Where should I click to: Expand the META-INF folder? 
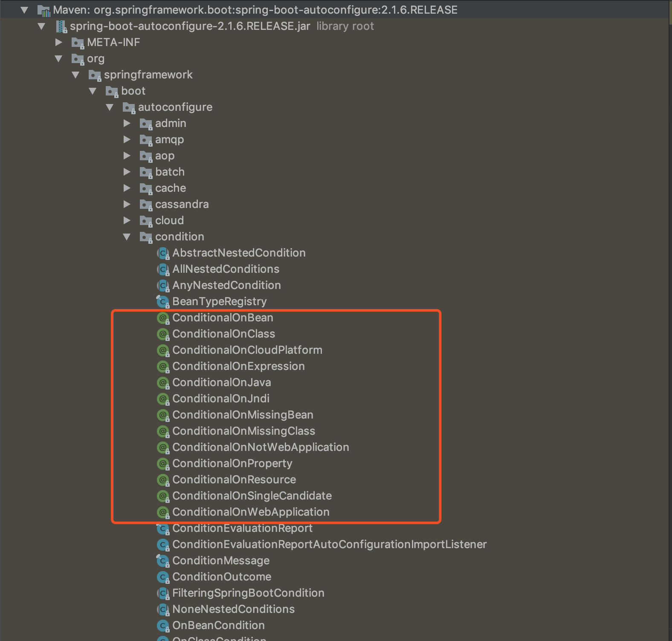58,42
